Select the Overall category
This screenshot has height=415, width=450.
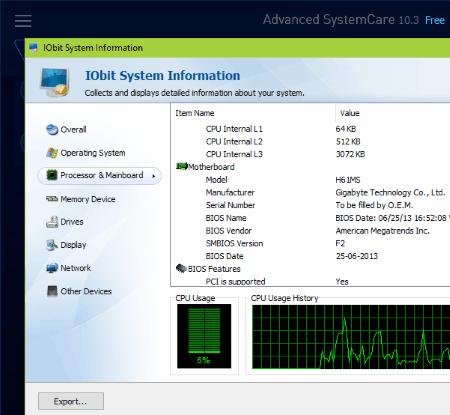pos(73,129)
